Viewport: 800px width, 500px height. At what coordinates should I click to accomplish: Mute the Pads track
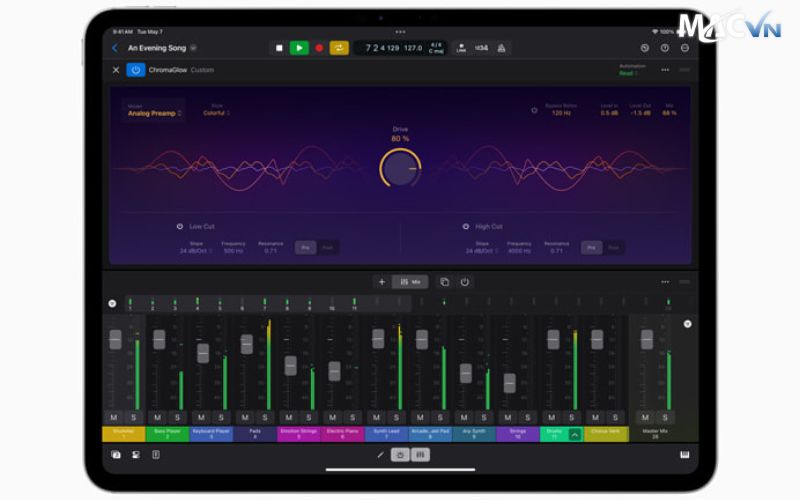coord(245,417)
